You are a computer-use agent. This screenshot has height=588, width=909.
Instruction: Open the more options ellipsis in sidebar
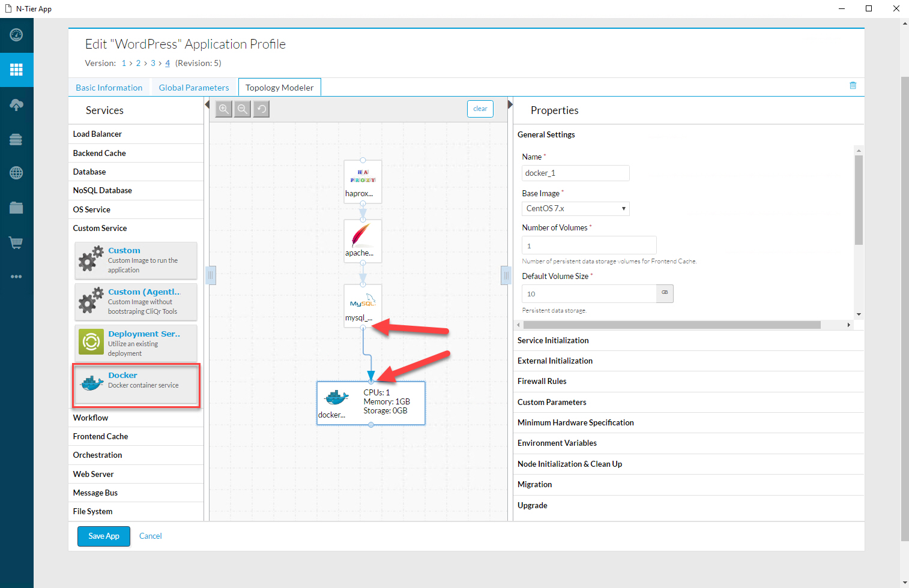16,277
